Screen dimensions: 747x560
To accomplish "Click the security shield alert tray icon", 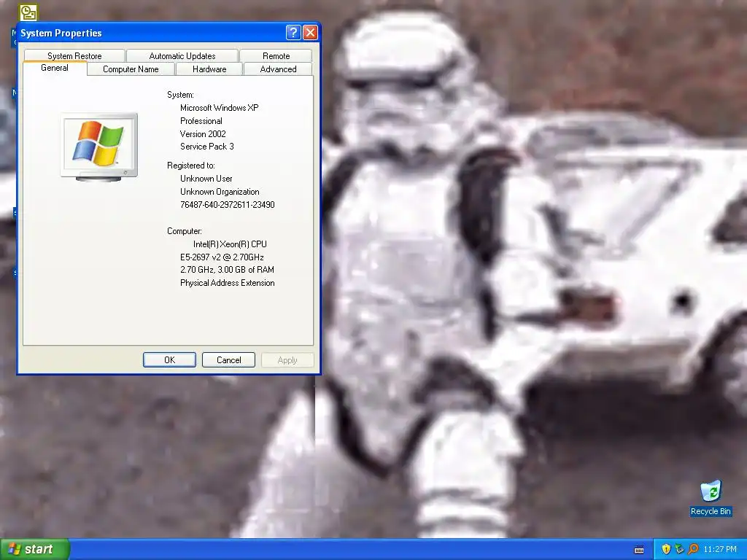I will [x=666, y=549].
